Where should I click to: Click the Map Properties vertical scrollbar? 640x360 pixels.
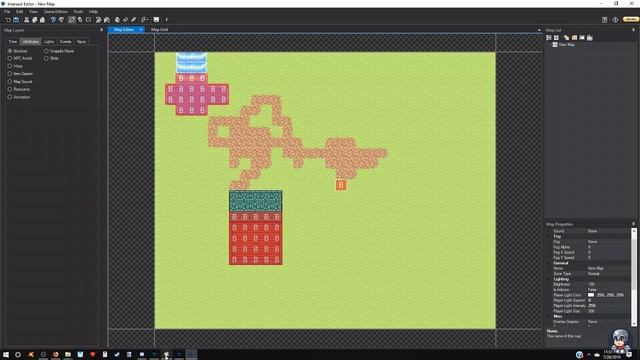pyautogui.click(x=634, y=277)
